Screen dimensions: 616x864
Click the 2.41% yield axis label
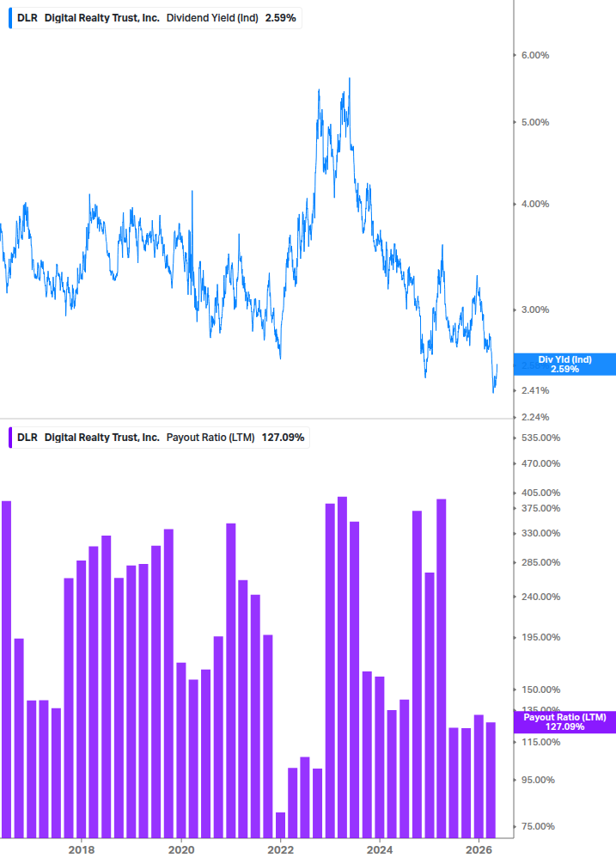tap(535, 390)
